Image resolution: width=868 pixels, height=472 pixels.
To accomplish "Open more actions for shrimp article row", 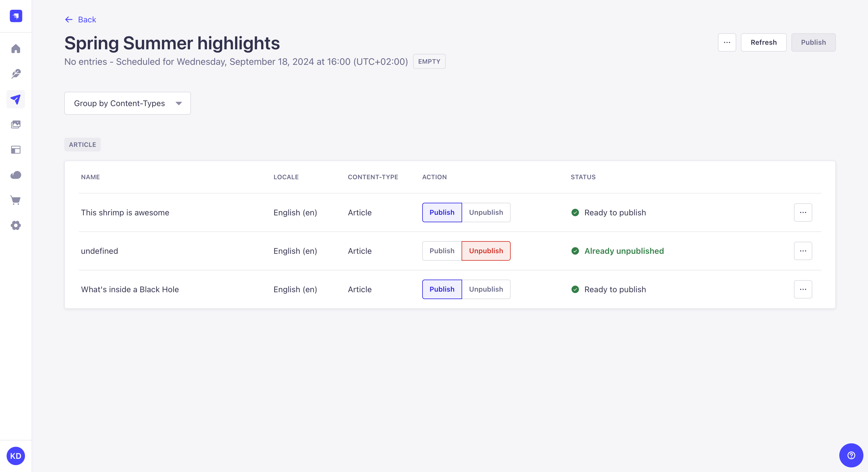I will pyautogui.click(x=803, y=212).
